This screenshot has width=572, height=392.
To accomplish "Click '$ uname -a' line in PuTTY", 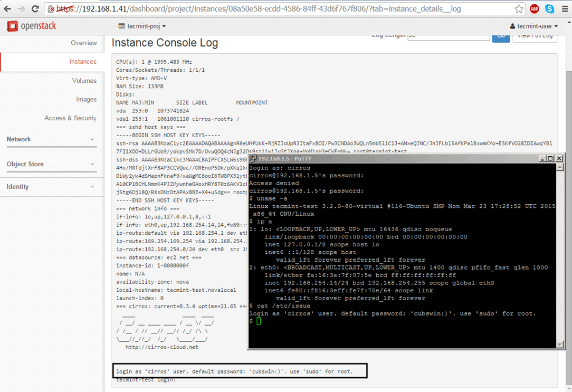I will [x=268, y=198].
